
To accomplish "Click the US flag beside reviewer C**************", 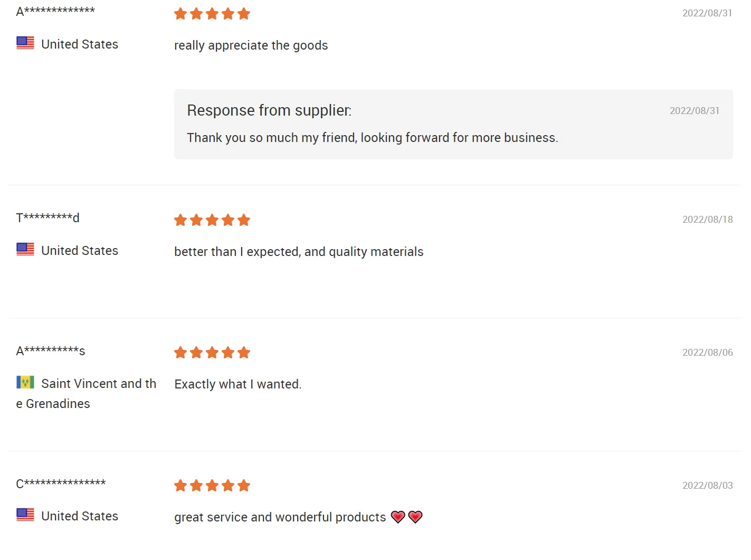I will pyautogui.click(x=25, y=515).
